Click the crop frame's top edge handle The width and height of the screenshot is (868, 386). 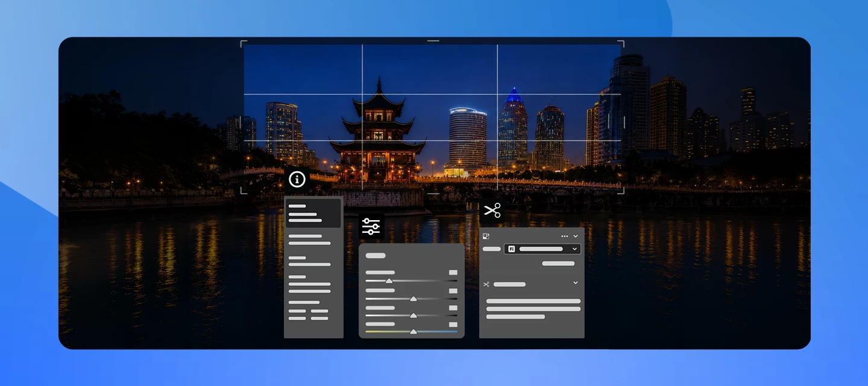coord(433,42)
